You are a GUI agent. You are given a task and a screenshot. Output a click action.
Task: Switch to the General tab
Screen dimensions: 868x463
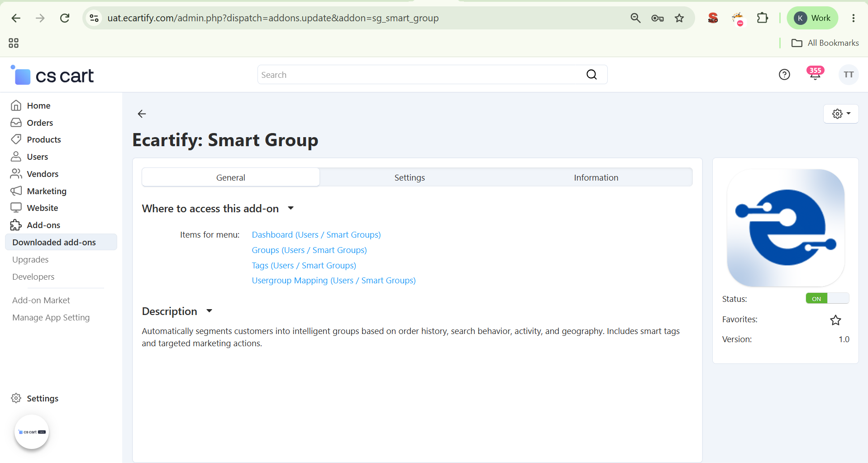231,177
